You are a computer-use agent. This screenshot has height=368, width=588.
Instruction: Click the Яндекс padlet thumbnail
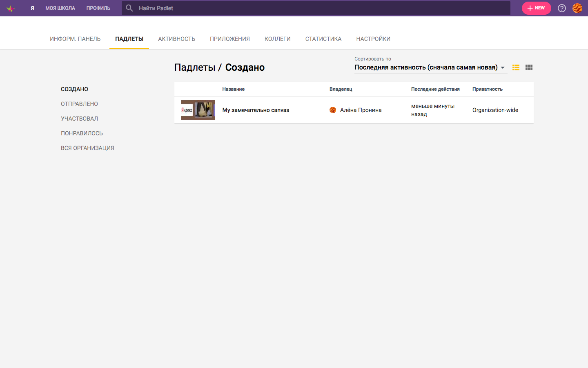(x=198, y=110)
